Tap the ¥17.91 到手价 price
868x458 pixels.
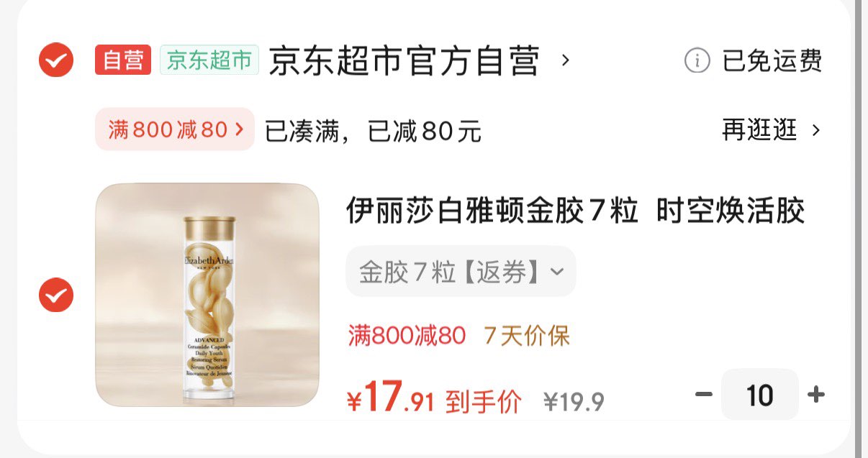coord(434,398)
